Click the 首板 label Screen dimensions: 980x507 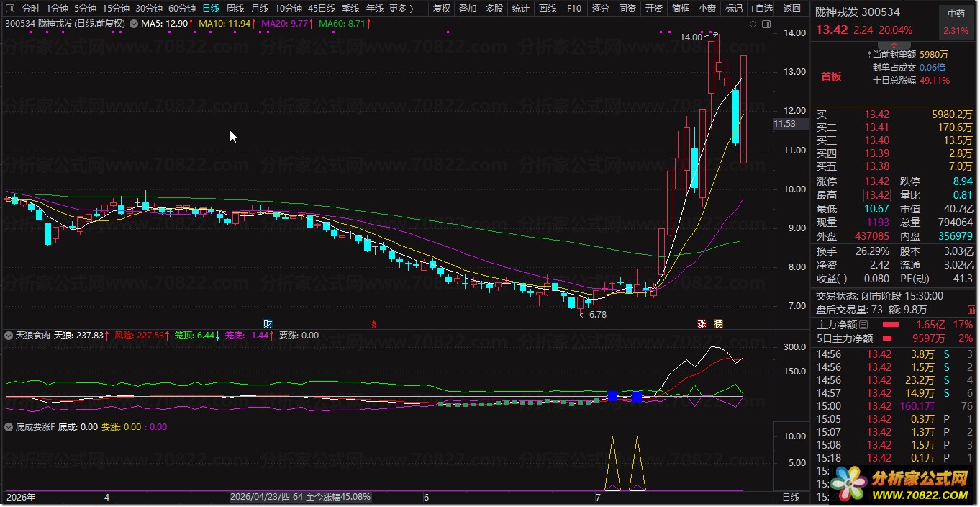pos(832,76)
